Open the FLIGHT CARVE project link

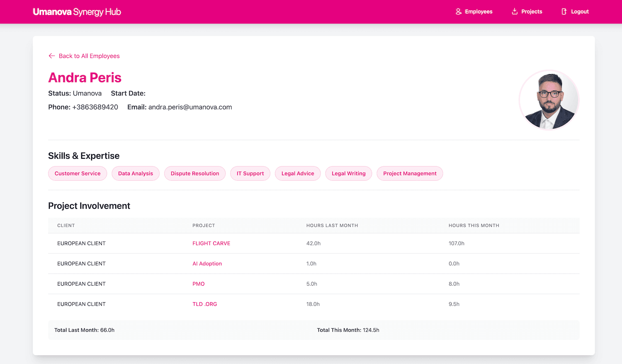point(211,243)
